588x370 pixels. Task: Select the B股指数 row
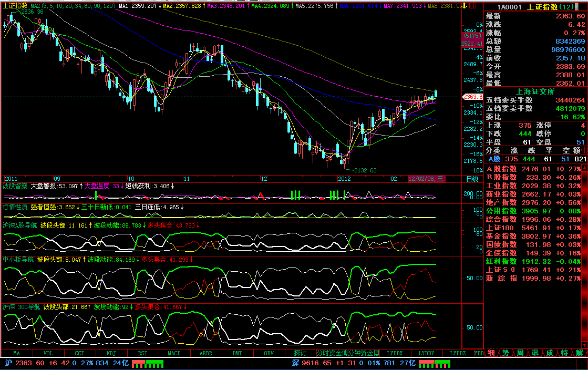tap(533, 177)
